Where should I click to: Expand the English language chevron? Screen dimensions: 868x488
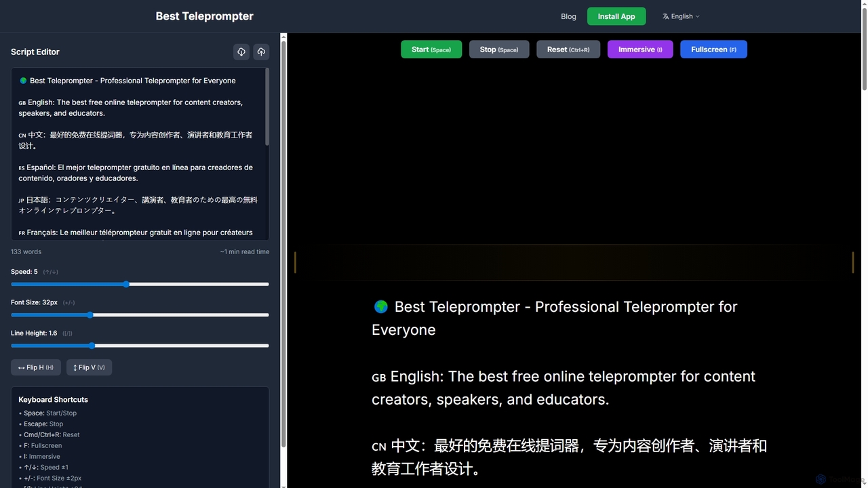(x=698, y=16)
